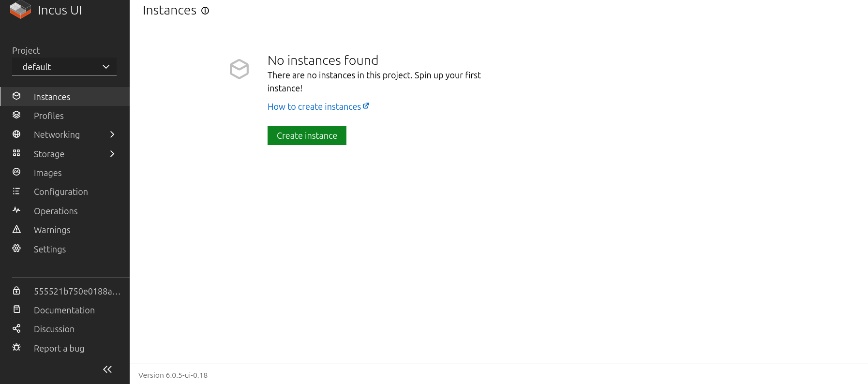Open the Documentation link in sidebar

point(64,310)
